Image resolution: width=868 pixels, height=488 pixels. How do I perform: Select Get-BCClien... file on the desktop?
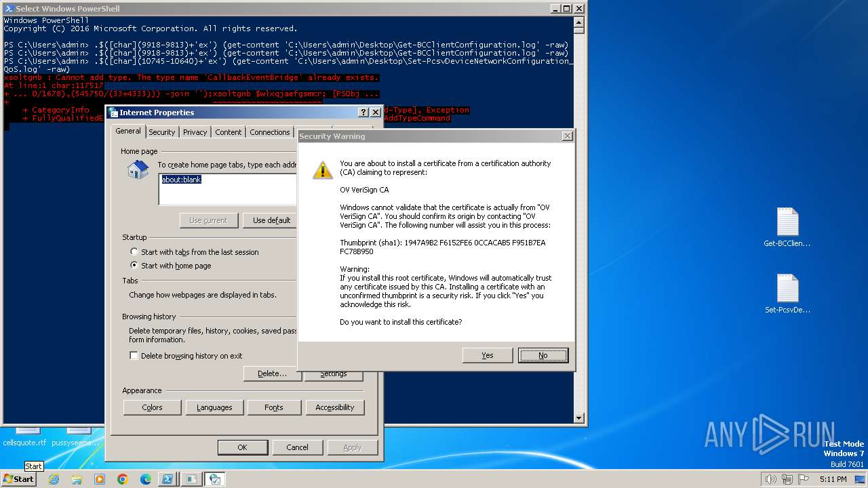[787, 228]
